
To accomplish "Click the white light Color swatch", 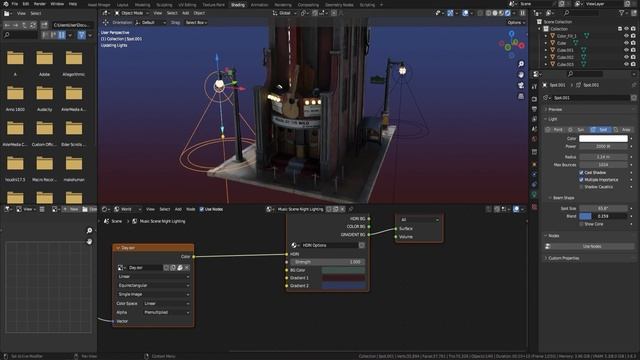I will coord(603,139).
